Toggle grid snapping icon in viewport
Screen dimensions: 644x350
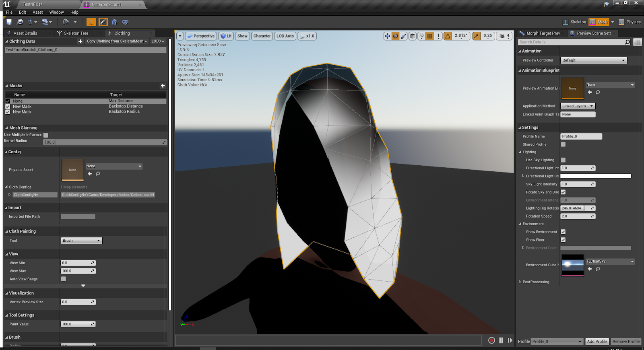(x=430, y=36)
